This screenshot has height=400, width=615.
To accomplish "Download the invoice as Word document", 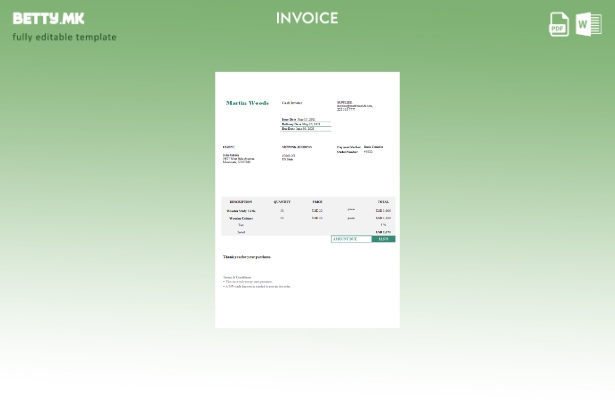I will click(588, 24).
